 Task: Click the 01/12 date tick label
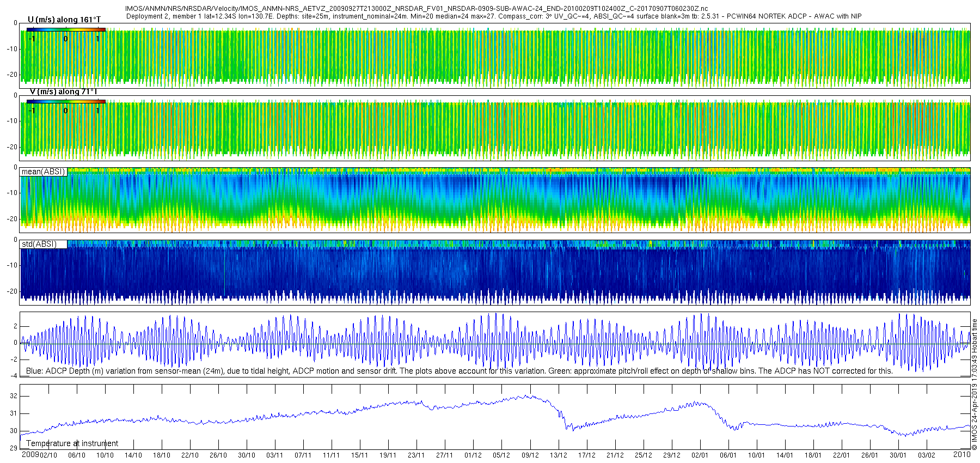click(473, 455)
